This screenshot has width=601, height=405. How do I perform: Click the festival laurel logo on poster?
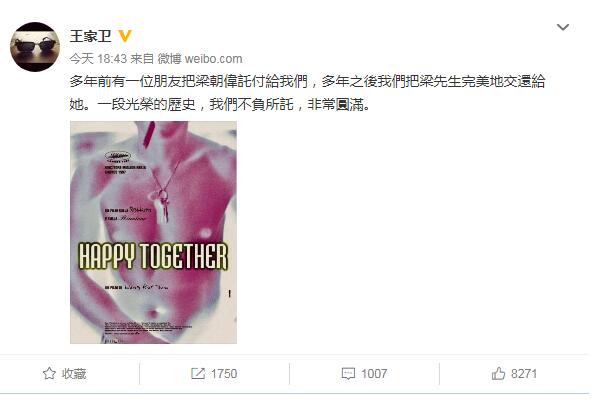coord(118,156)
